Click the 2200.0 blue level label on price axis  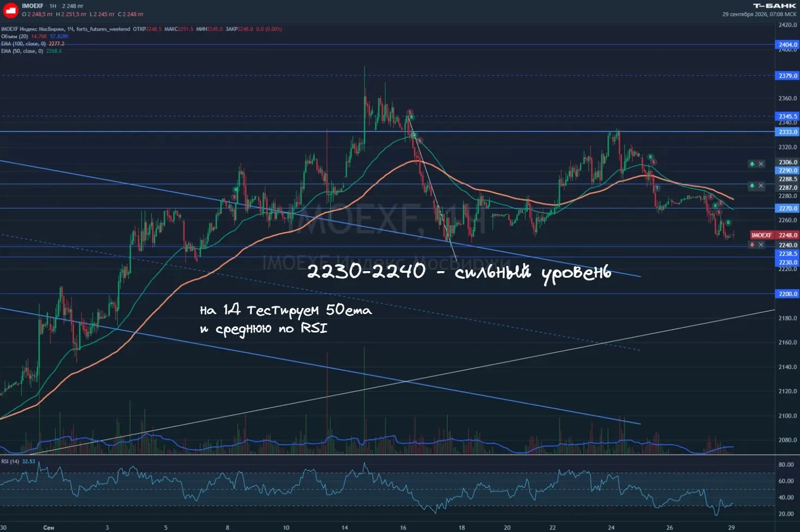[x=788, y=294]
